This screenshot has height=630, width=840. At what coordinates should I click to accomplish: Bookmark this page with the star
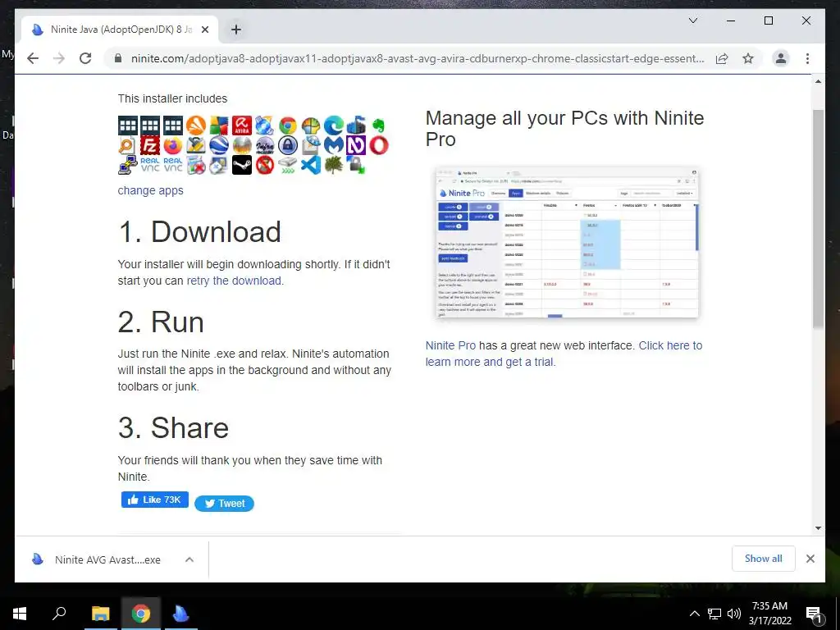coord(748,58)
